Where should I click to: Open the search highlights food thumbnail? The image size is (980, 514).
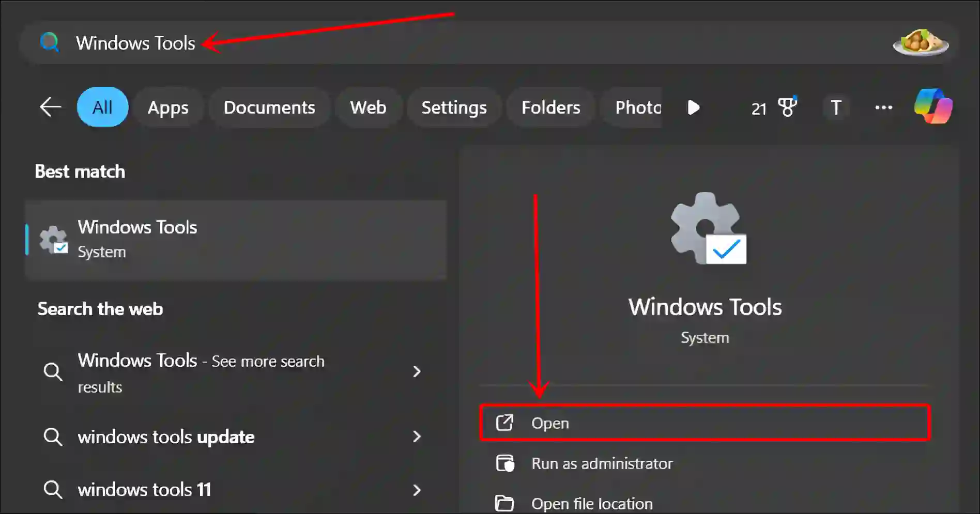(921, 42)
